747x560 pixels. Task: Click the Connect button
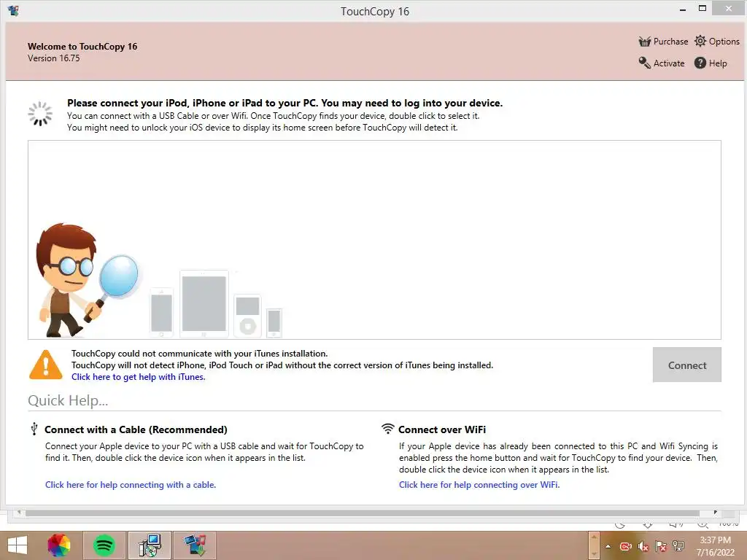(x=686, y=365)
